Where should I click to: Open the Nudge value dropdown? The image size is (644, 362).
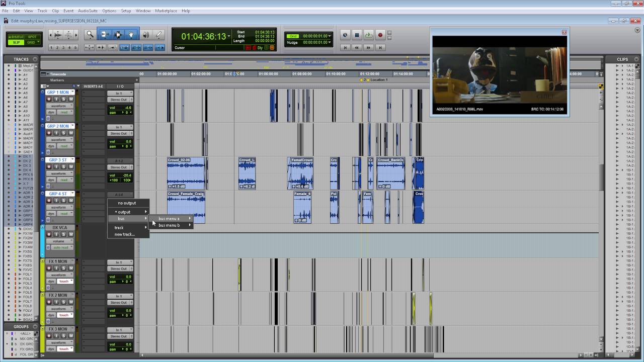[330, 42]
